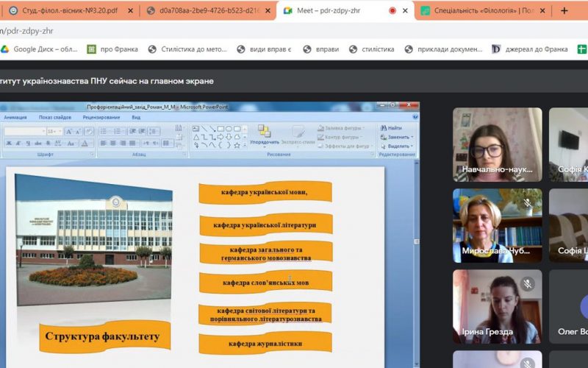This screenshot has height=368, width=588.
Task: Click the «кафедра журналістики» slide box
Action: point(265,344)
